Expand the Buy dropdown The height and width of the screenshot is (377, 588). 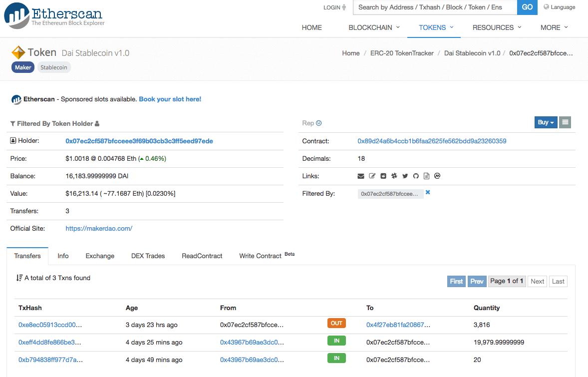point(546,122)
